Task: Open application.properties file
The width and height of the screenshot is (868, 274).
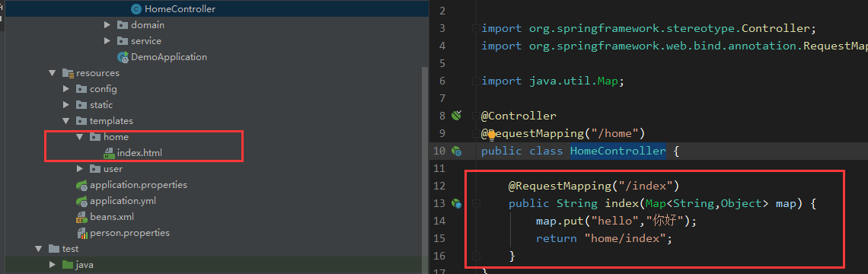Action: 139,185
